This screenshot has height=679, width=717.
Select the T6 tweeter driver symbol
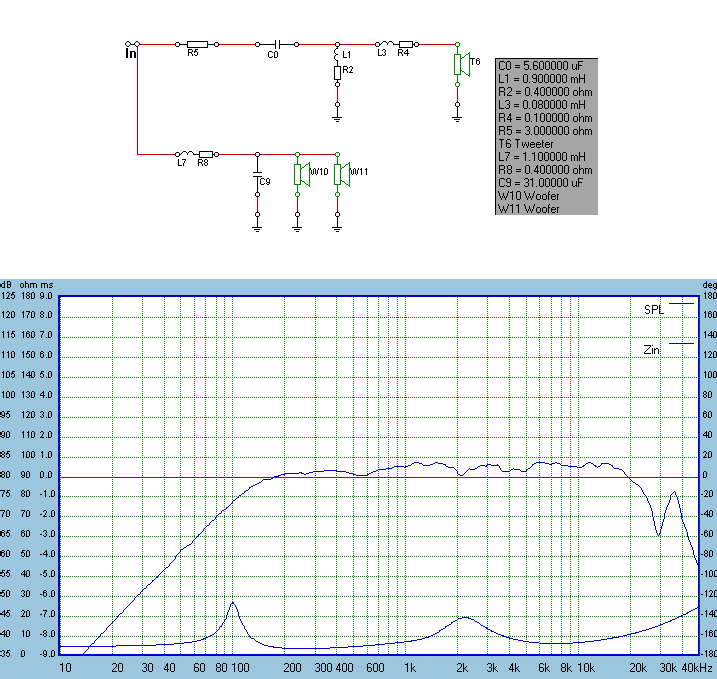click(x=459, y=64)
